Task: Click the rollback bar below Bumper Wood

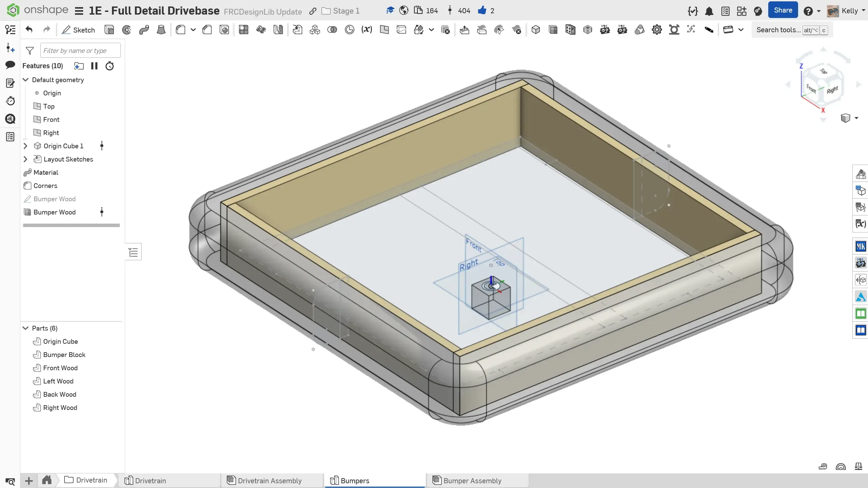Action: tap(71, 225)
